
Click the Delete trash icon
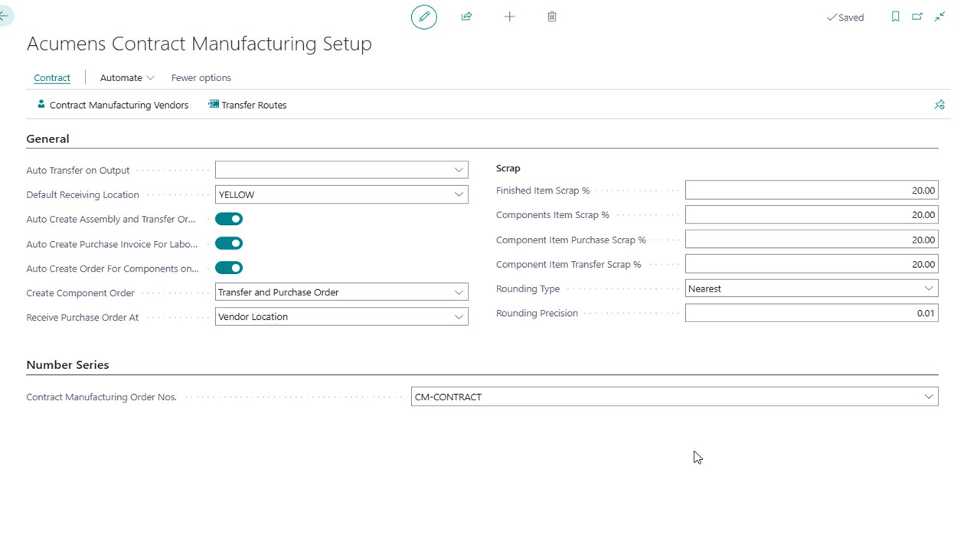click(x=552, y=17)
